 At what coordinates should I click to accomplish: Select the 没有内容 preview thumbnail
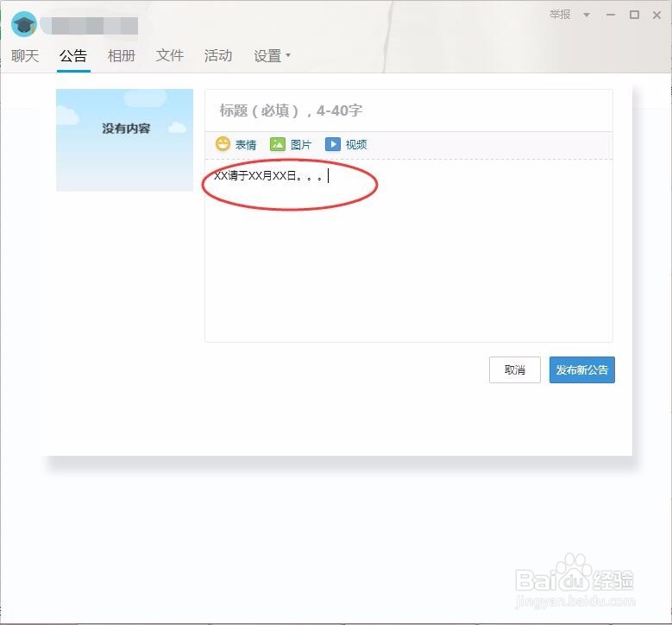[x=125, y=140]
